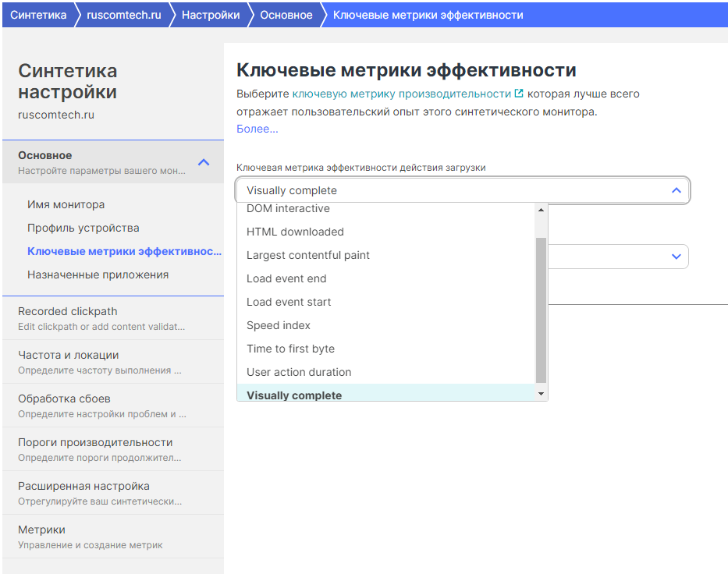Open ключевую метрику производительности link

click(x=401, y=94)
